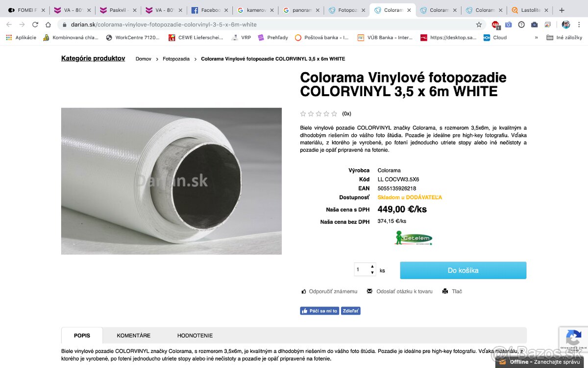Show more bookmarks with the overflow chevron
This screenshot has width=588, height=368.
(x=536, y=37)
